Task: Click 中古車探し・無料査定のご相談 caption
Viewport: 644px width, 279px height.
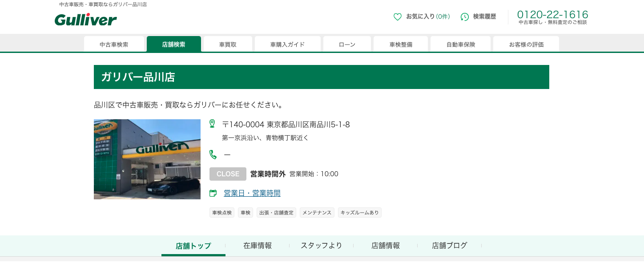Action: tap(553, 22)
